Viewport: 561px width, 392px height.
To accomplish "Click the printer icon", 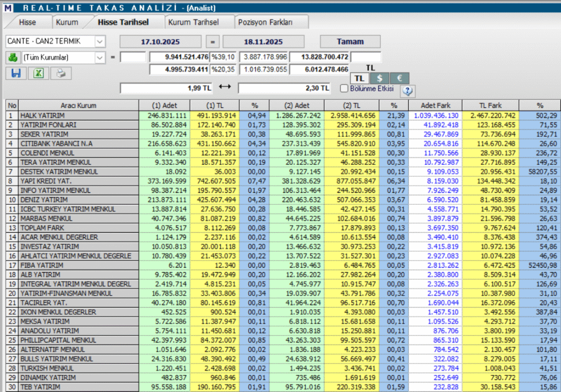I will 61,73.
